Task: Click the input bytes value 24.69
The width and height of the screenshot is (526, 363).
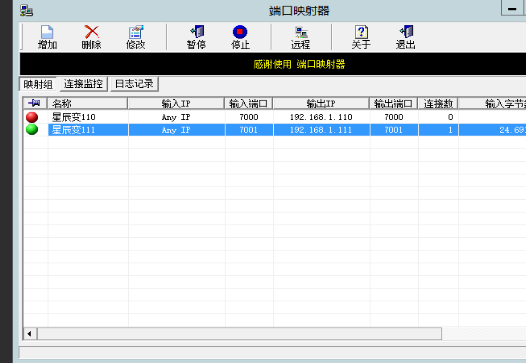Action: click(512, 130)
